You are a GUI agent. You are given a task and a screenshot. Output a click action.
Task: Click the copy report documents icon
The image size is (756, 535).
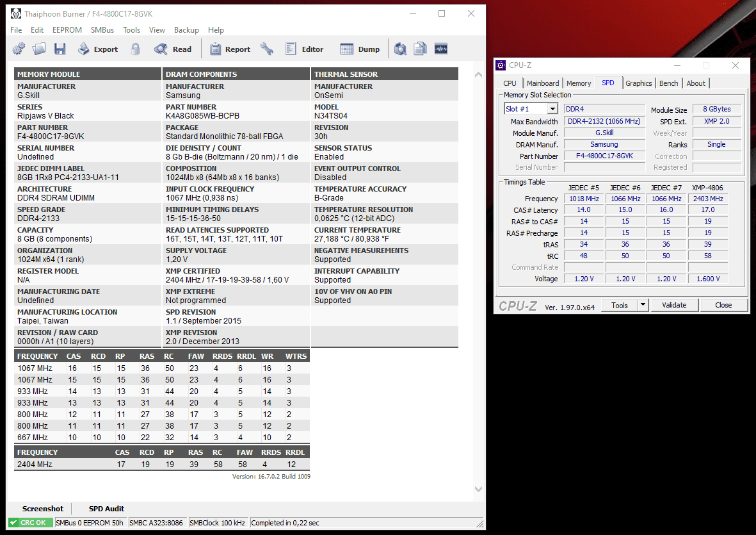point(421,49)
